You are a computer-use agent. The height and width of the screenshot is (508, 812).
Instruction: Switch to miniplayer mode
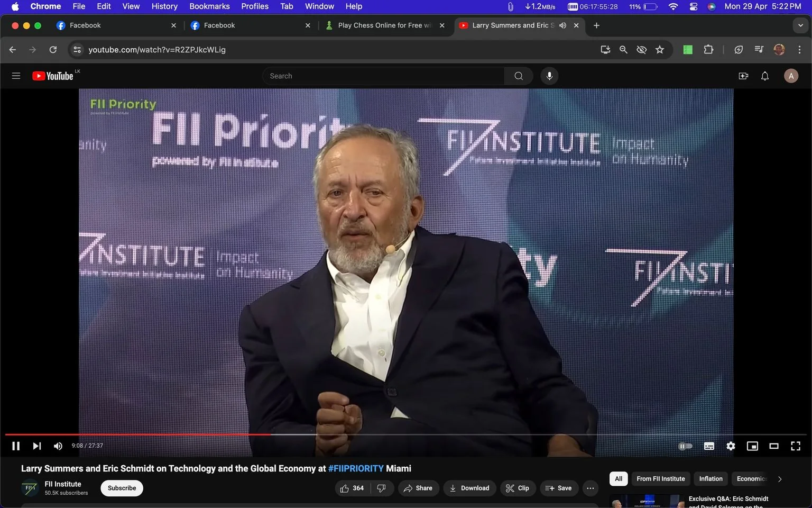[752, 446]
